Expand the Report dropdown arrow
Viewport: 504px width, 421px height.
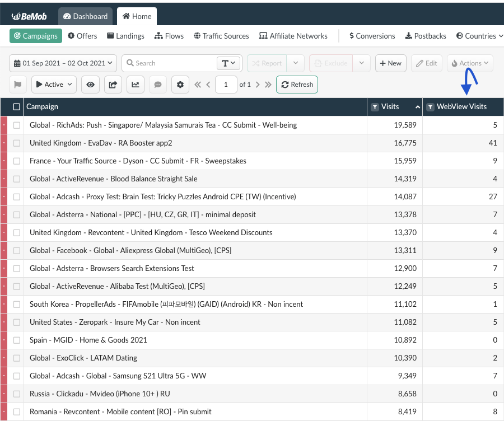pos(296,63)
